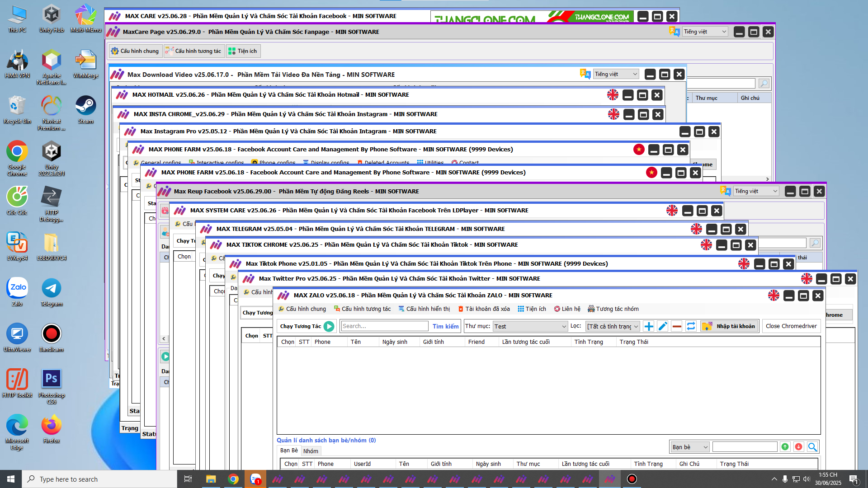Start Chạy Tương Tác play button in MAX ZALO

(x=329, y=326)
